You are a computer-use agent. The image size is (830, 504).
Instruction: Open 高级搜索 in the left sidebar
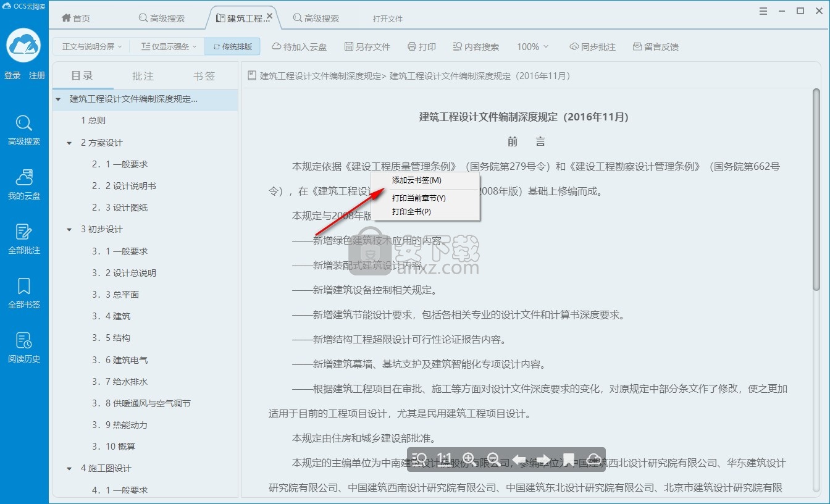tap(24, 130)
